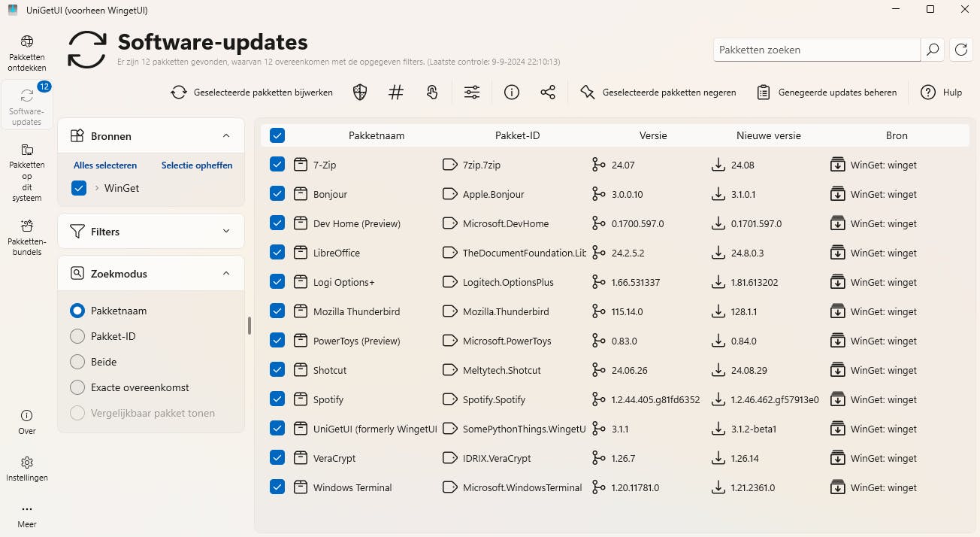This screenshot has height=537, width=980.
Task: Open the Over (about) page
Action: [27, 422]
